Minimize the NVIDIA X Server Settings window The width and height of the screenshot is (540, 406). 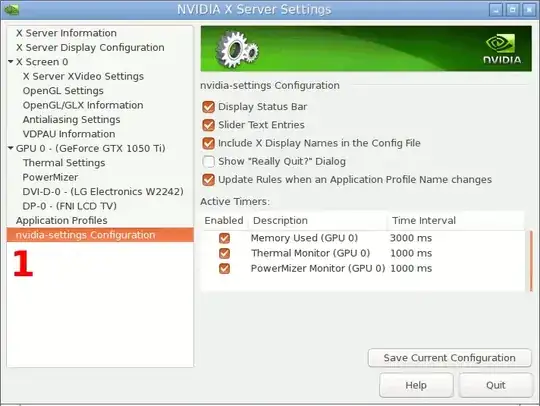(x=496, y=10)
